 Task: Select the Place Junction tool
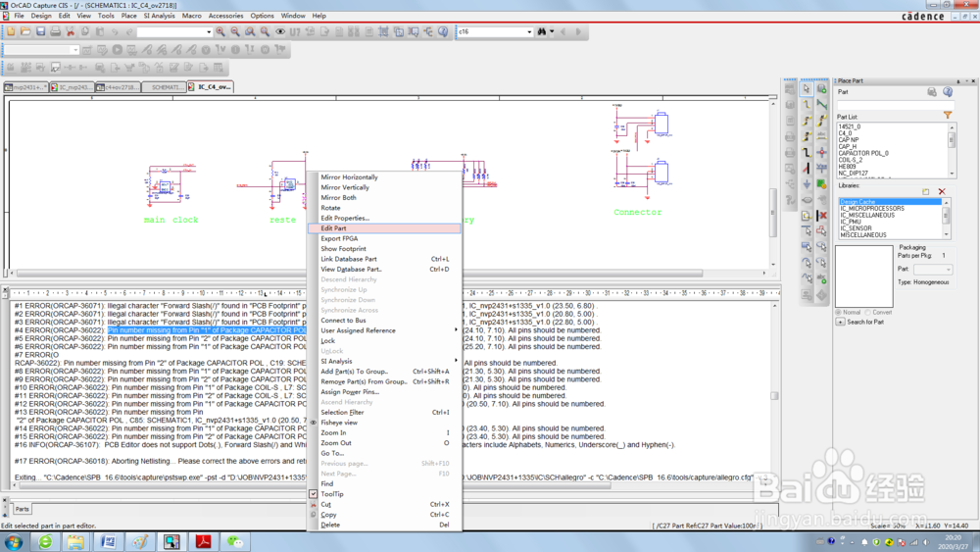(x=822, y=152)
